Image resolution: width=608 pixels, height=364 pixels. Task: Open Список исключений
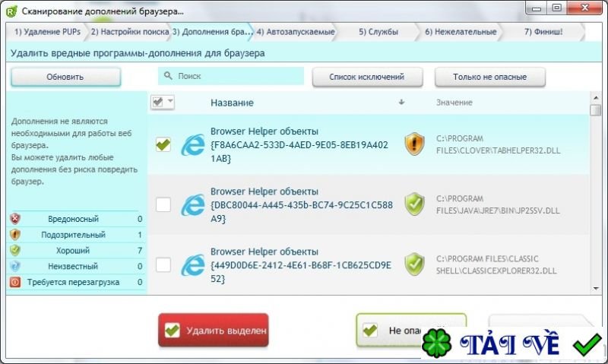367,77
